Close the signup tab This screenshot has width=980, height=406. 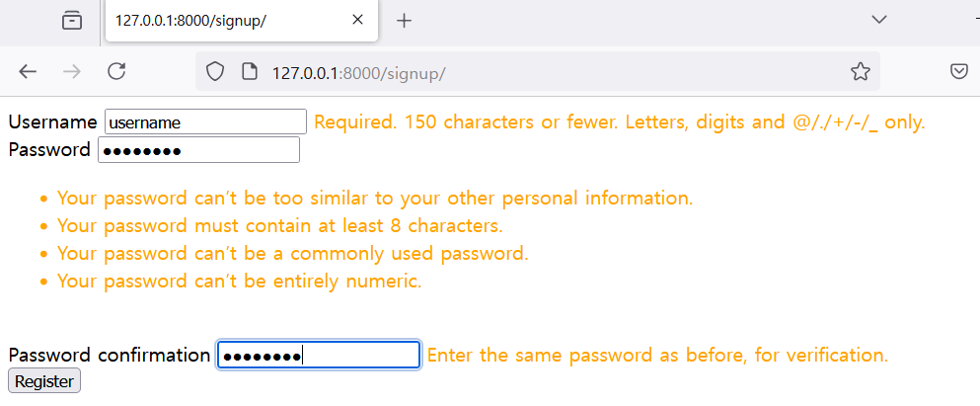click(x=357, y=20)
